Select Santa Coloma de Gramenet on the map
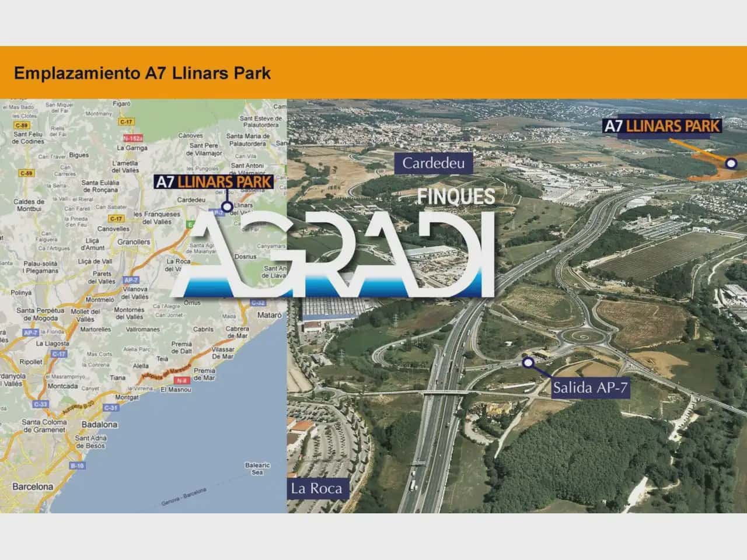The height and width of the screenshot is (560, 747). click(45, 425)
